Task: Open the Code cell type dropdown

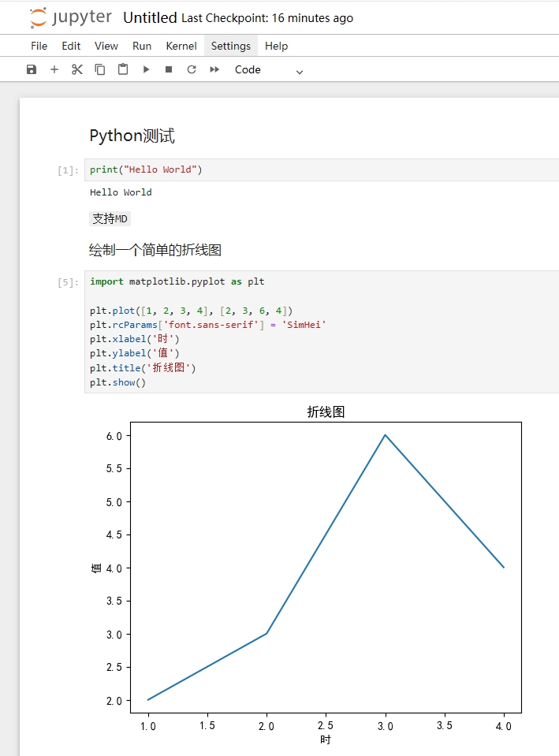Action: [269, 70]
